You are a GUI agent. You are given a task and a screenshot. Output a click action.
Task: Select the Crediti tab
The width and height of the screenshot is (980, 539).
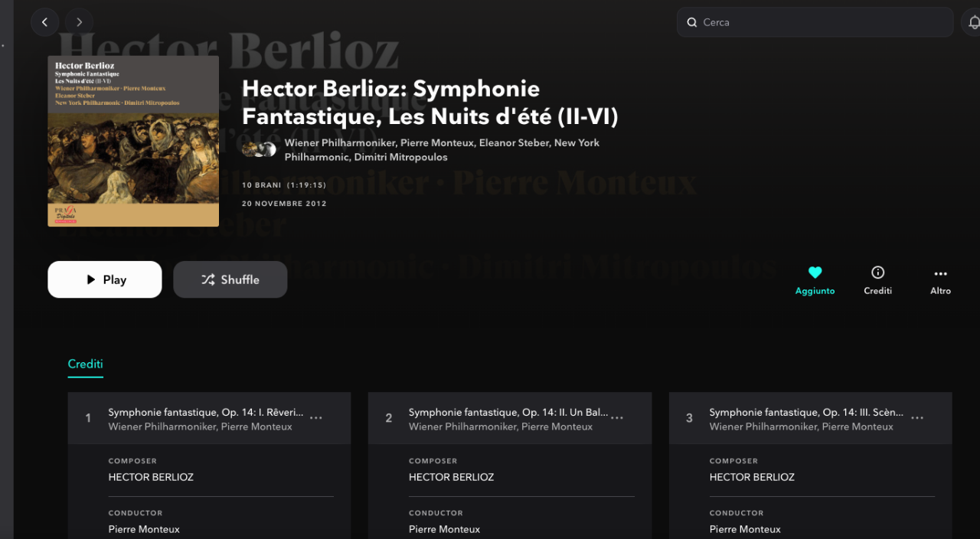(85, 364)
